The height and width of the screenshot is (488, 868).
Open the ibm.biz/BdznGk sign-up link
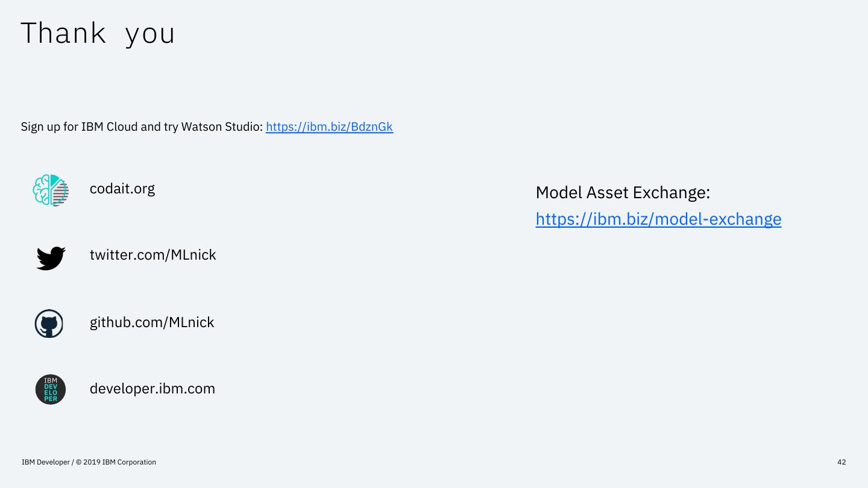tap(329, 127)
